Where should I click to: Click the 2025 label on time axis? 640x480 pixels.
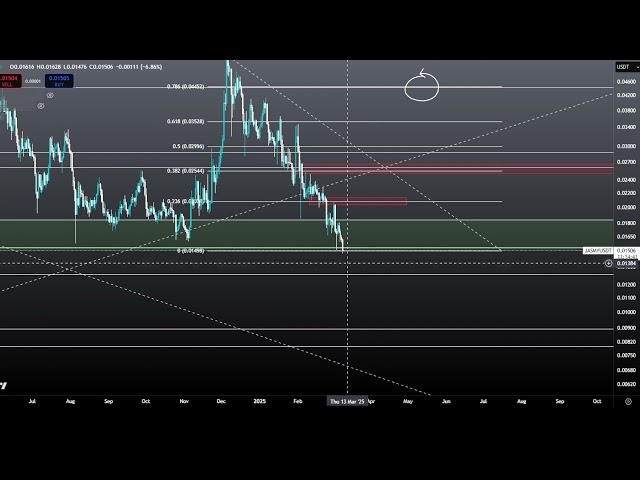(259, 401)
